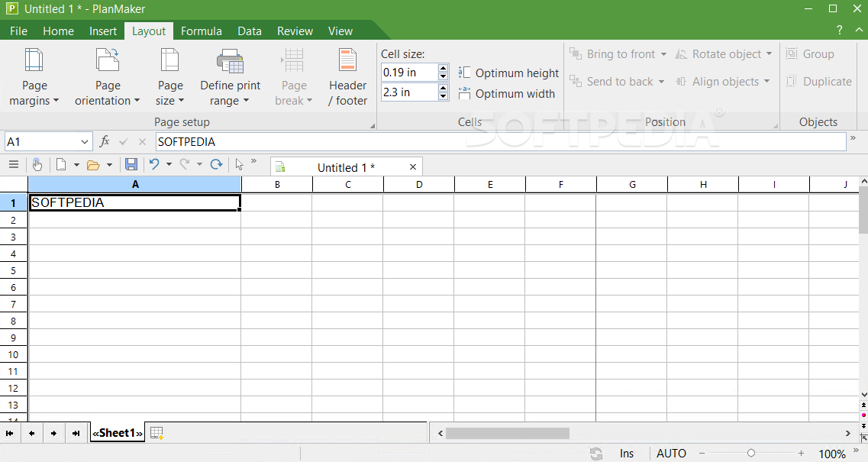Go to the next sheet
The width and height of the screenshot is (868, 462).
click(x=53, y=433)
